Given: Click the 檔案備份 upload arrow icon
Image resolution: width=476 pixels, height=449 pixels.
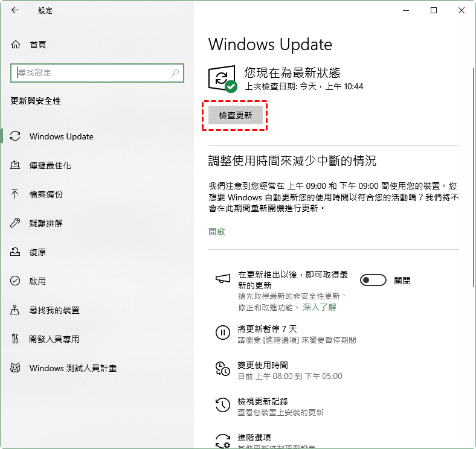Looking at the screenshot, I should [14, 194].
